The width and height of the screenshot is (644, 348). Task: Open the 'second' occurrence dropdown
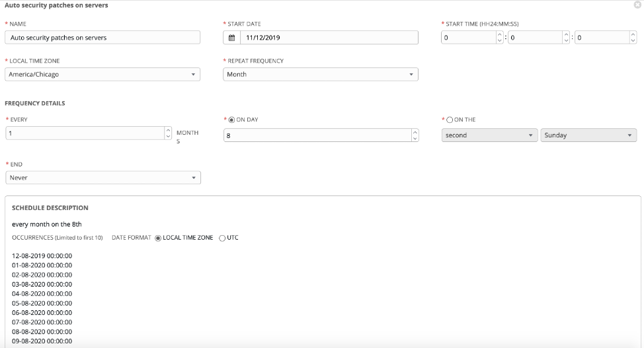(489, 135)
